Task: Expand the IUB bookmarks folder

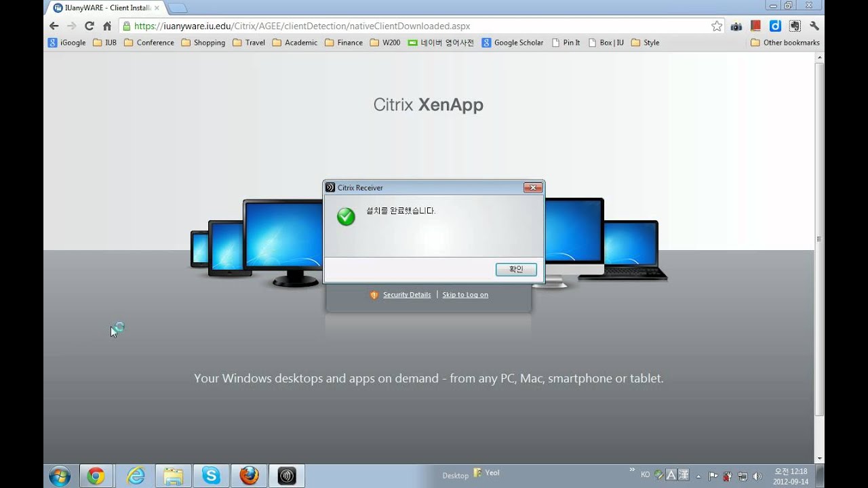Action: pyautogui.click(x=104, y=43)
